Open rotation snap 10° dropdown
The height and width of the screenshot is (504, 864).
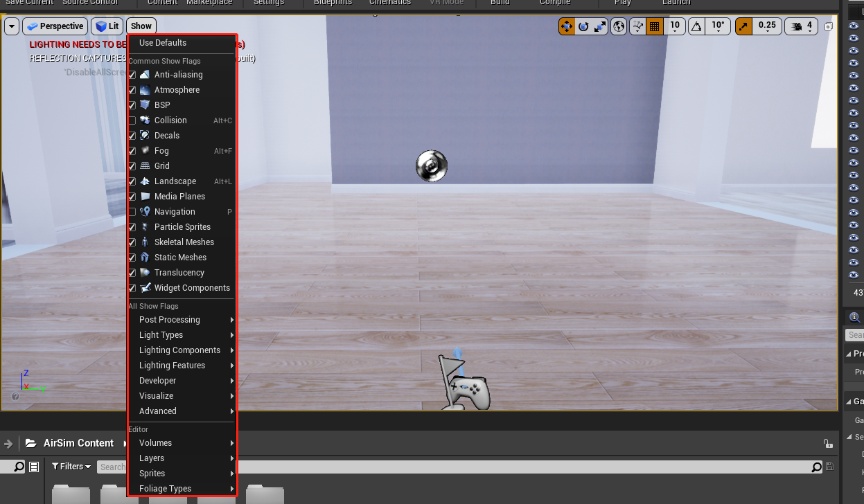tap(718, 26)
